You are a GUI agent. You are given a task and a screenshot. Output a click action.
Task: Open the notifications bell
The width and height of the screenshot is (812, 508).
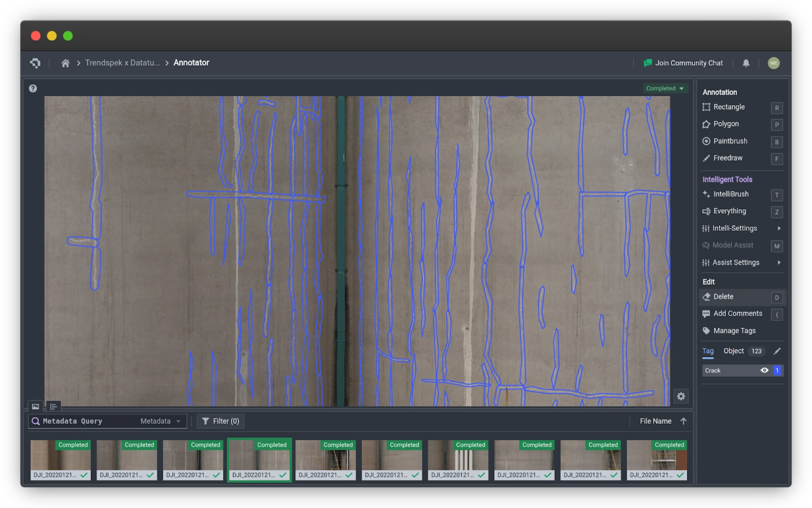point(746,63)
